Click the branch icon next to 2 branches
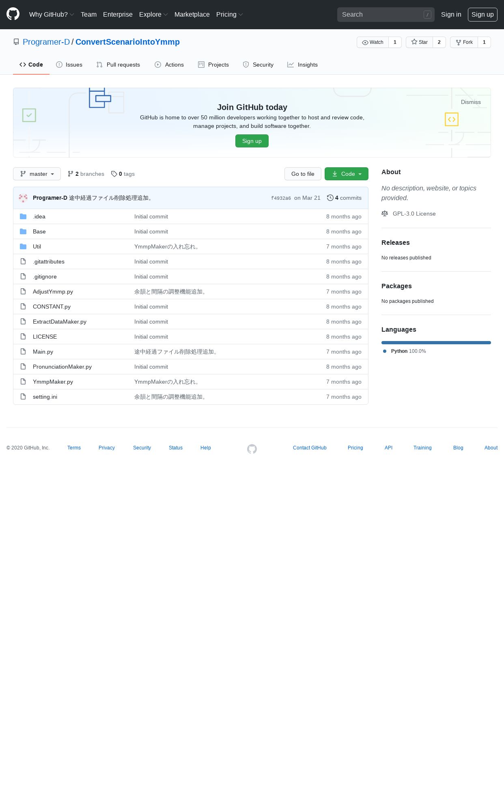 coord(71,174)
